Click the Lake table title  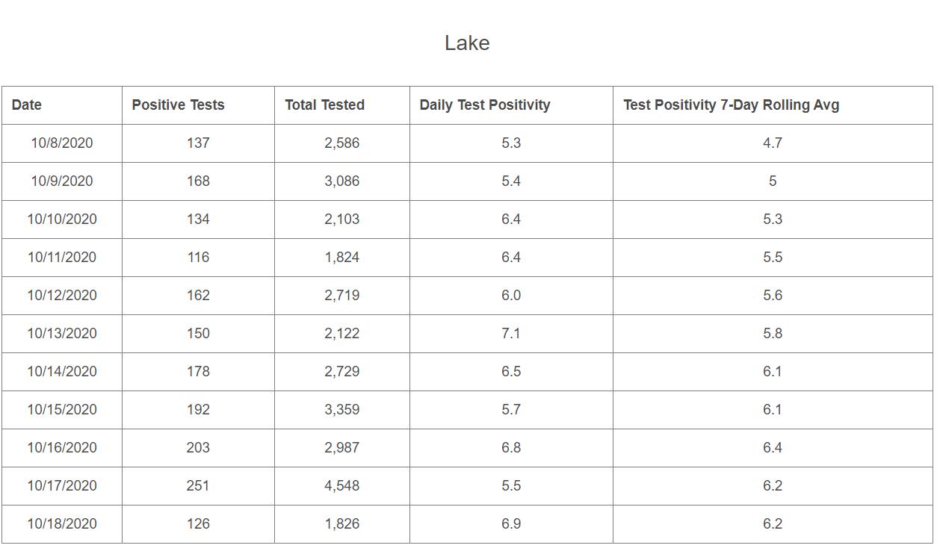pyautogui.click(x=467, y=43)
